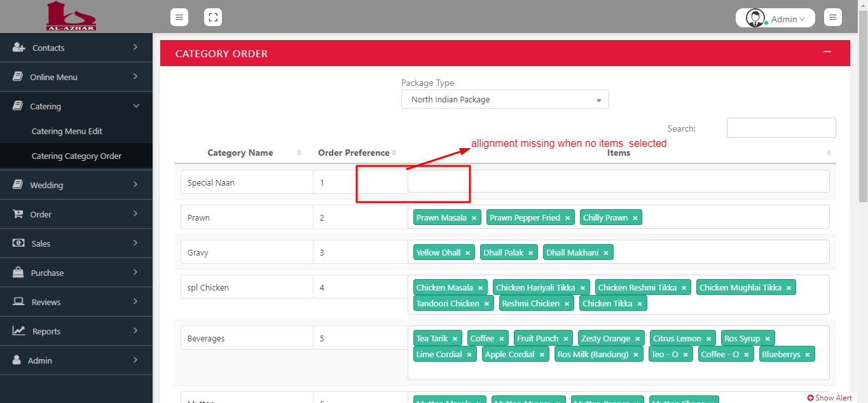Viewport: 868px width, 403px height.
Task: Remove the Dhall Makhani tag
Action: point(606,253)
